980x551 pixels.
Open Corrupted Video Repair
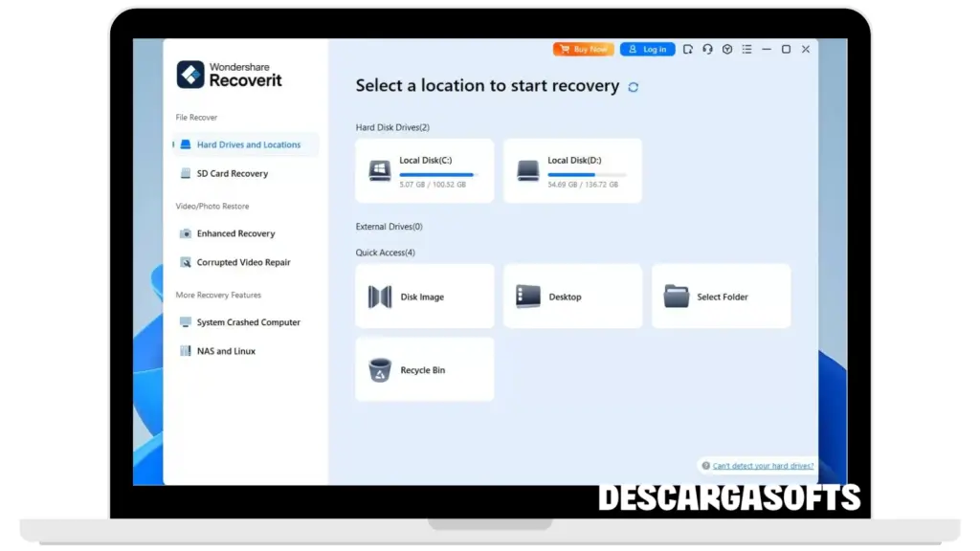[x=243, y=262]
